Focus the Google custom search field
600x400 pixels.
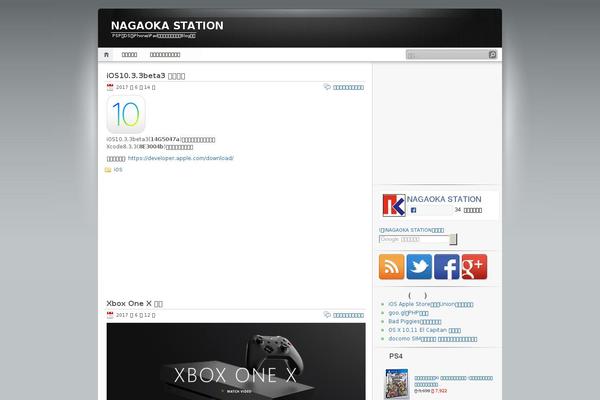pos(414,239)
